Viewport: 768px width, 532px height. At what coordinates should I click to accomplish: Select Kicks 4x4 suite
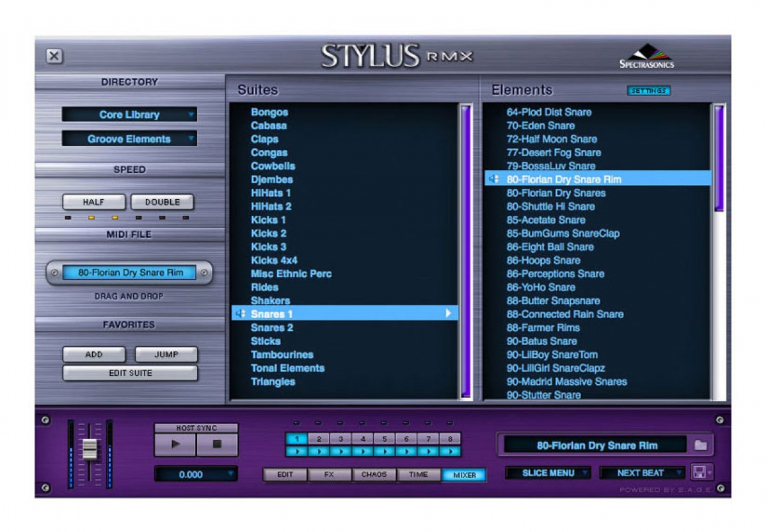pyautogui.click(x=274, y=261)
